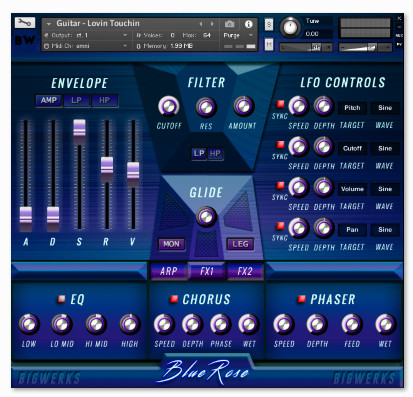Click the next preset arrow
Image resolution: width=413 pixels, height=397 pixels.
[x=212, y=24]
